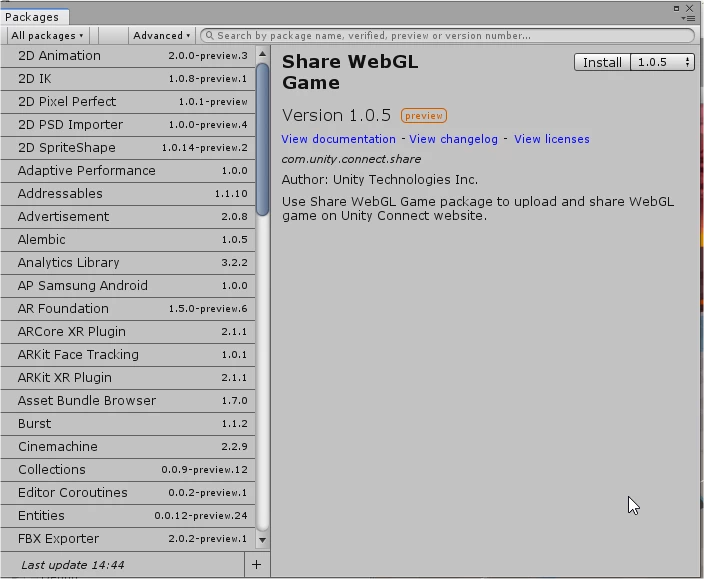Screen dimensions: 704x579
Task: Select the Analytics Library package
Action: point(128,263)
